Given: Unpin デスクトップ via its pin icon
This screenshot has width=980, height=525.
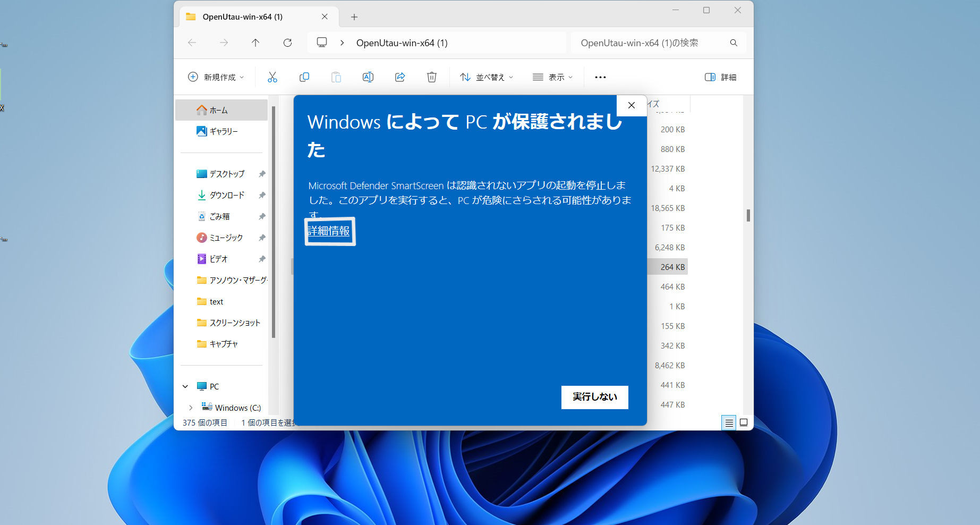Looking at the screenshot, I should click(x=262, y=174).
